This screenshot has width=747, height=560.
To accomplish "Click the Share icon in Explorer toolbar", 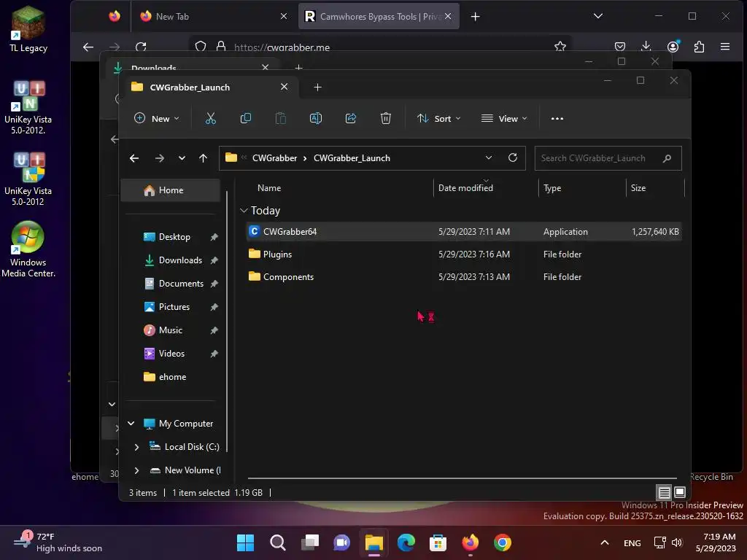I will [x=351, y=119].
